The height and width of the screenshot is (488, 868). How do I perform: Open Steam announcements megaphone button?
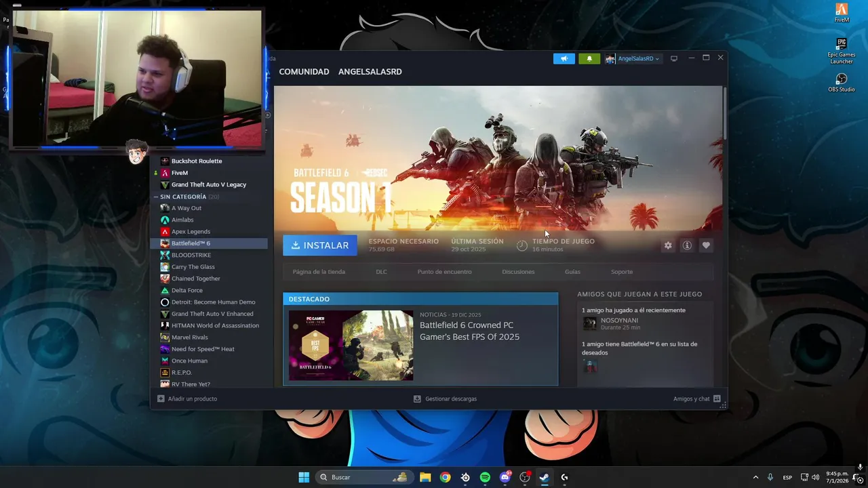tap(564, 58)
